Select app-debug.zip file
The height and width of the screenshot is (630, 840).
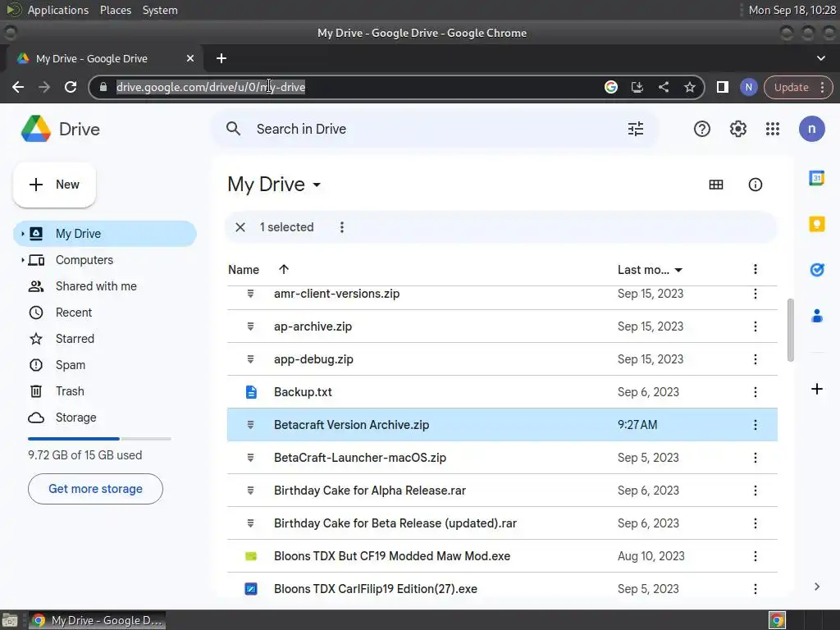[502, 359]
